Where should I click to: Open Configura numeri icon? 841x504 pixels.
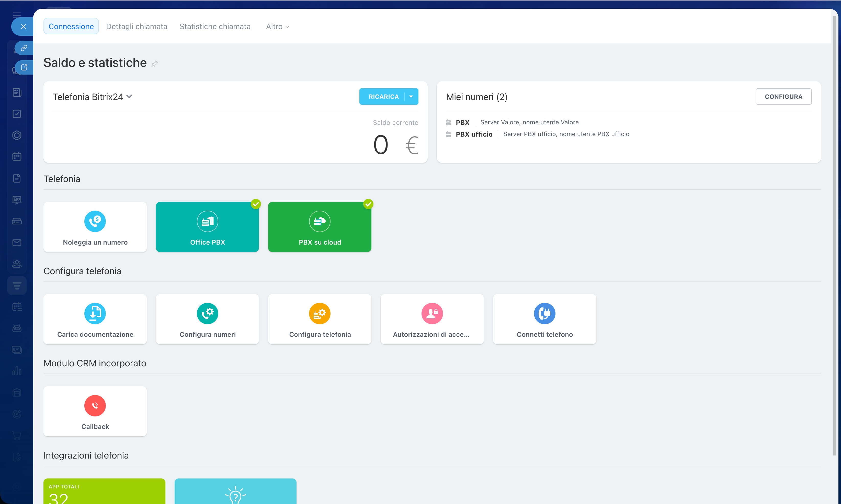click(207, 313)
